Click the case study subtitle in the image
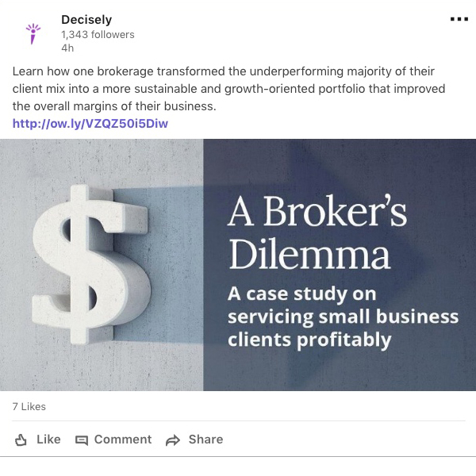Screen dimensions: 476x476 (x=343, y=317)
